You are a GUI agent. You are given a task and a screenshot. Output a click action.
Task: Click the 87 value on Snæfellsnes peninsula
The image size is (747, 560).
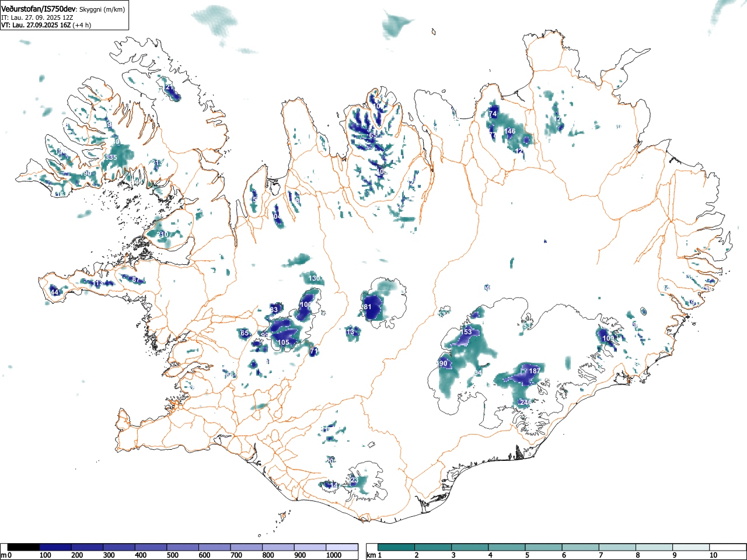pyautogui.click(x=136, y=279)
